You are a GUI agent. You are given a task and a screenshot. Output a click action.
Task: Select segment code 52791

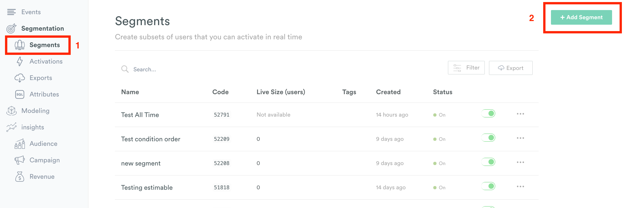[x=221, y=115]
